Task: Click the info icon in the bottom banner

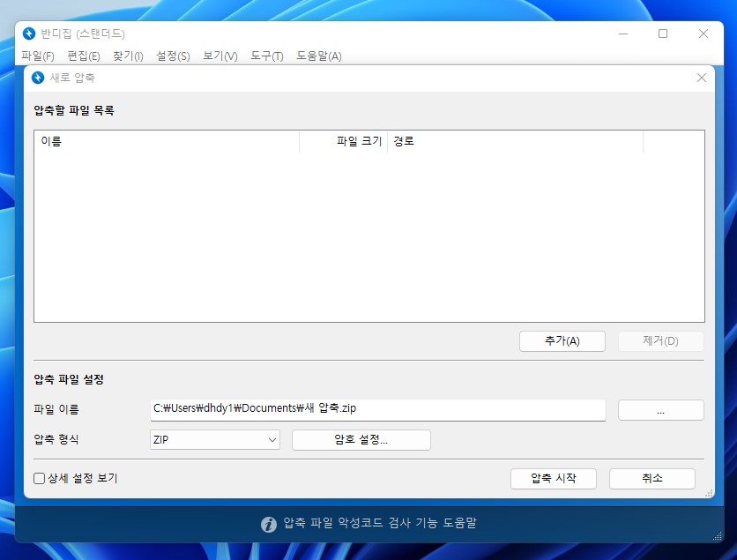Action: pos(269,524)
